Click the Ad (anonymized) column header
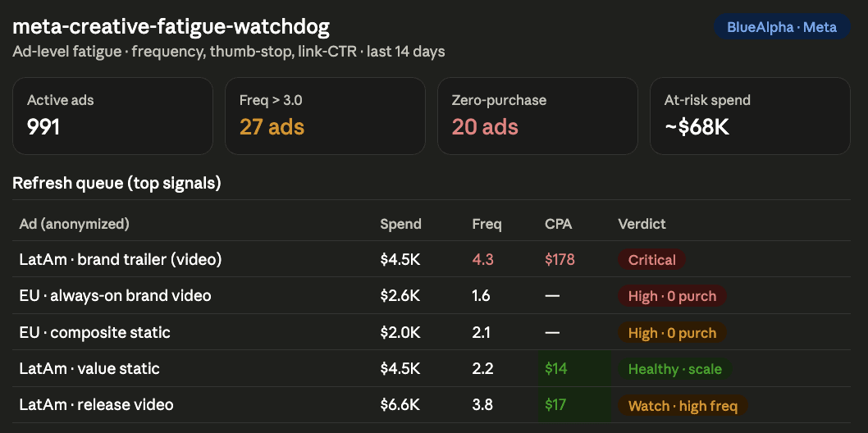The image size is (868, 433). point(74,224)
